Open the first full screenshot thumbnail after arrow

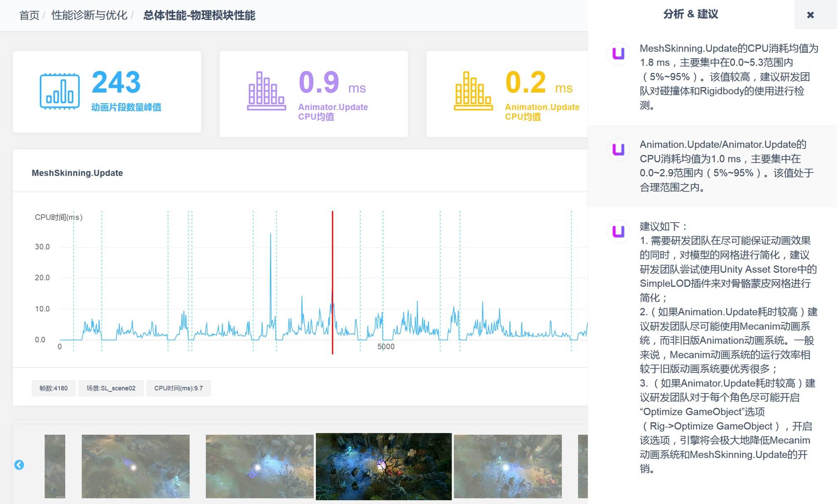135,466
